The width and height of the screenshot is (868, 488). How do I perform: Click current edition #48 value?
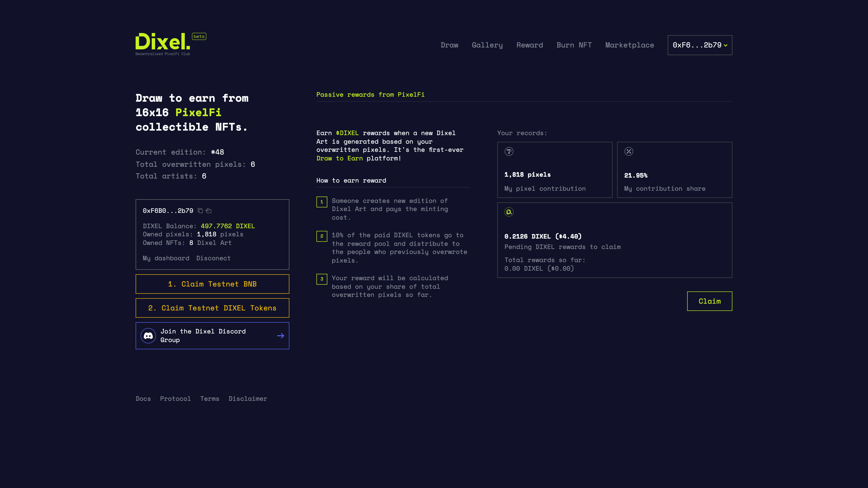(217, 152)
